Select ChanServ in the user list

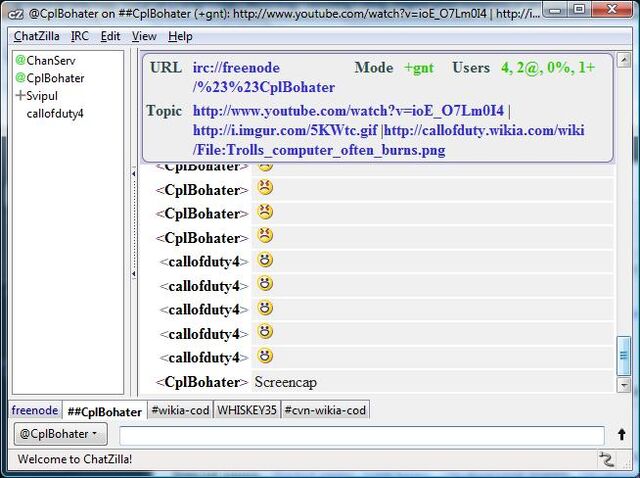click(51, 61)
